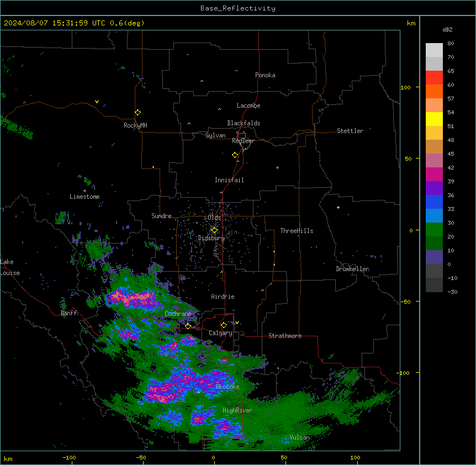Click the yellow V marker northwest of RockyMH
This screenshot has width=476, height=465.
pyautogui.click(x=97, y=102)
